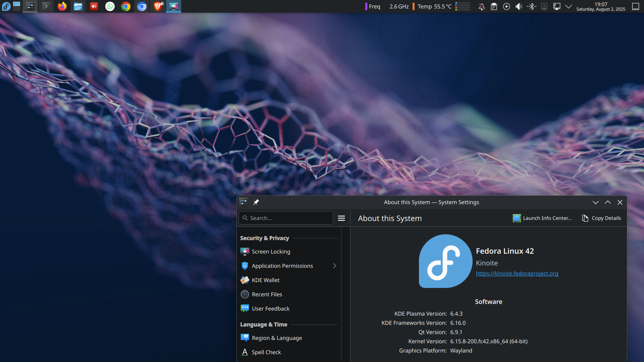Expand the Application Permissions chevron
This screenshot has width=644, height=362.
click(334, 266)
